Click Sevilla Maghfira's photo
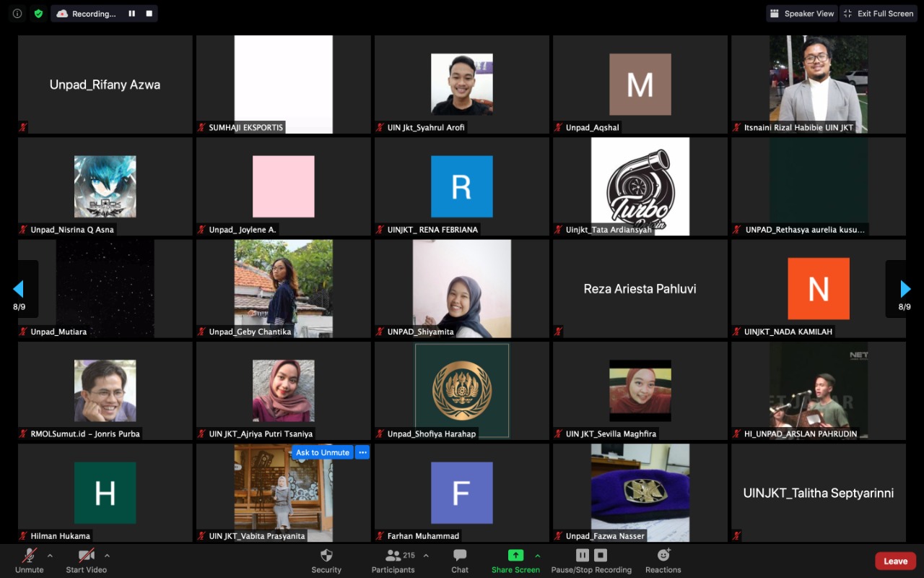 point(640,391)
